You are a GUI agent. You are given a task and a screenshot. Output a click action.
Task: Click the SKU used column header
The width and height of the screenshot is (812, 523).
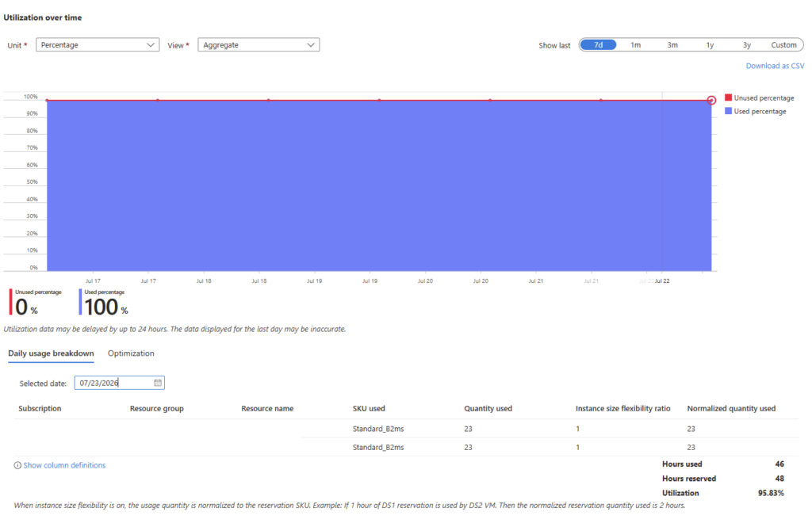click(369, 408)
